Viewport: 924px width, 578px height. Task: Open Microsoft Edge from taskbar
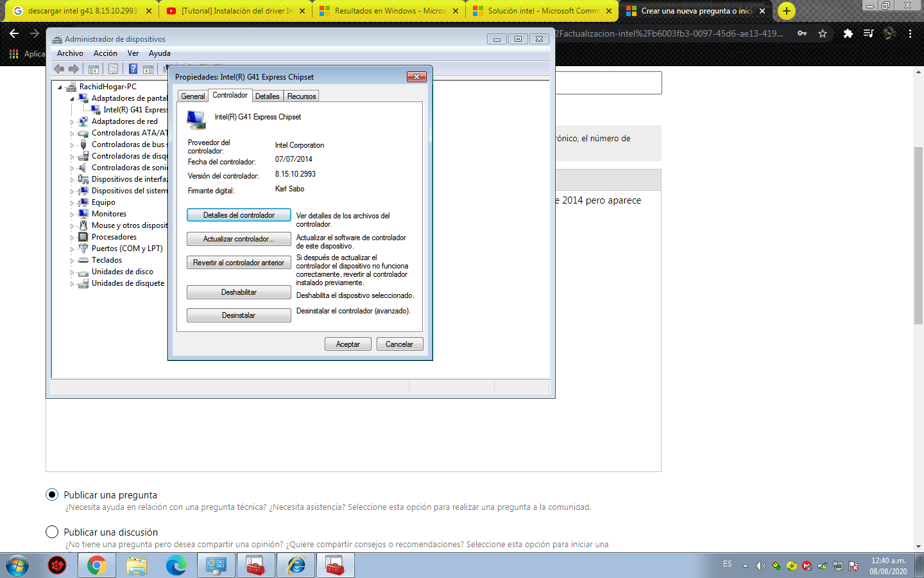click(176, 566)
